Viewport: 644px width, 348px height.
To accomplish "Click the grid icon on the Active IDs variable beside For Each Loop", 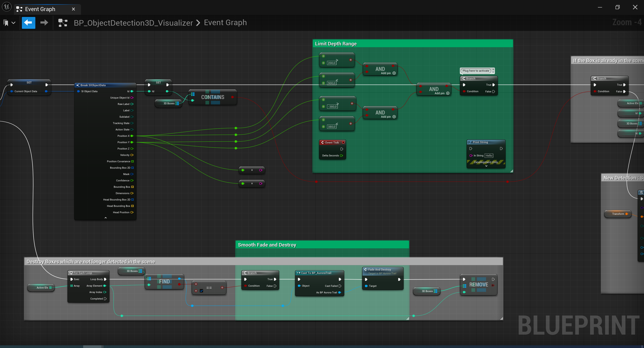I will point(50,287).
